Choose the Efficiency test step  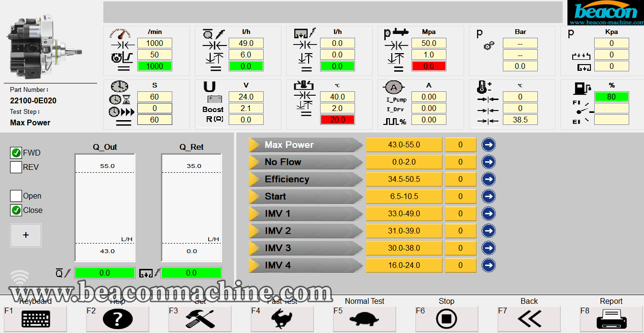(x=306, y=179)
